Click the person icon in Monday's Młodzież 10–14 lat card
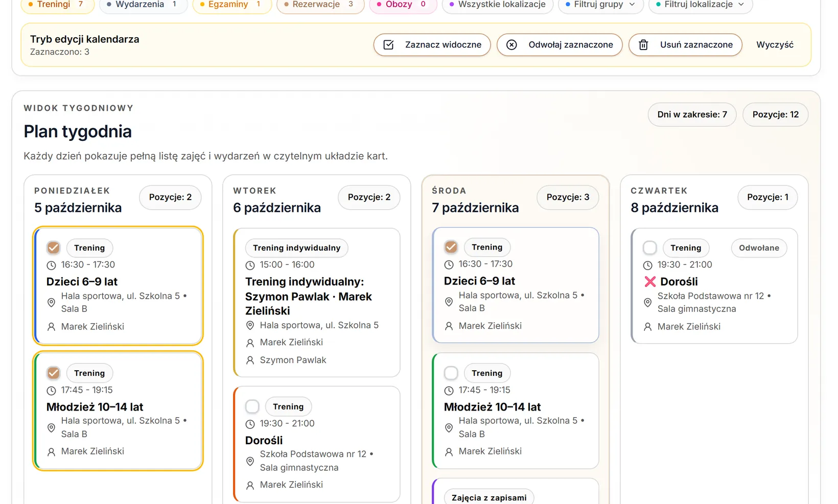This screenshot has height=504, width=838. [51, 451]
